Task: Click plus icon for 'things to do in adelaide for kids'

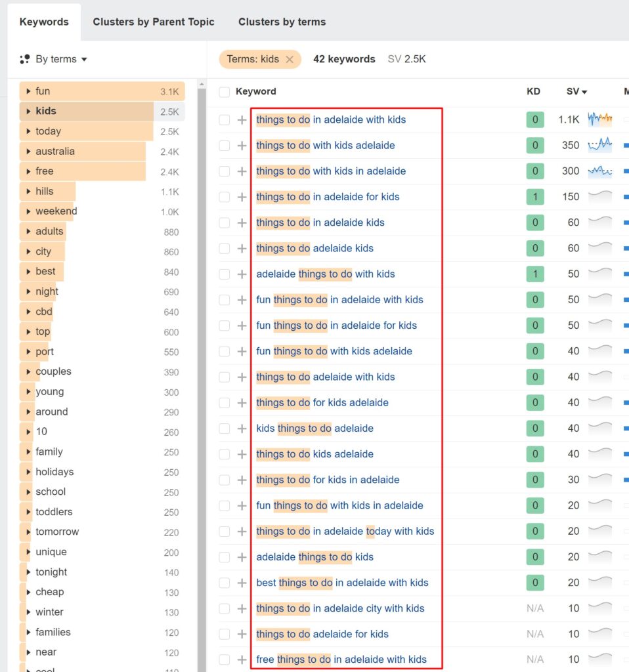Action: [x=242, y=197]
